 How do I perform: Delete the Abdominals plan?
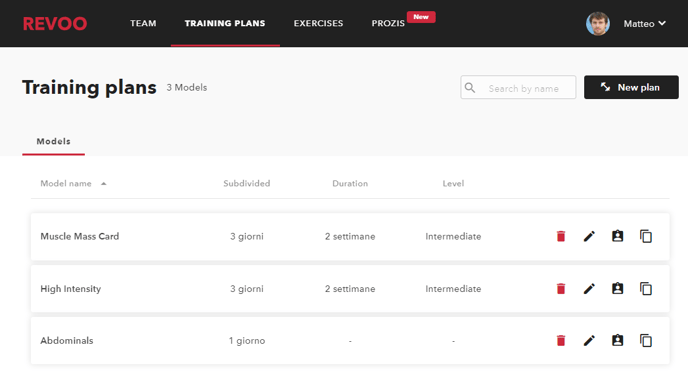click(561, 340)
